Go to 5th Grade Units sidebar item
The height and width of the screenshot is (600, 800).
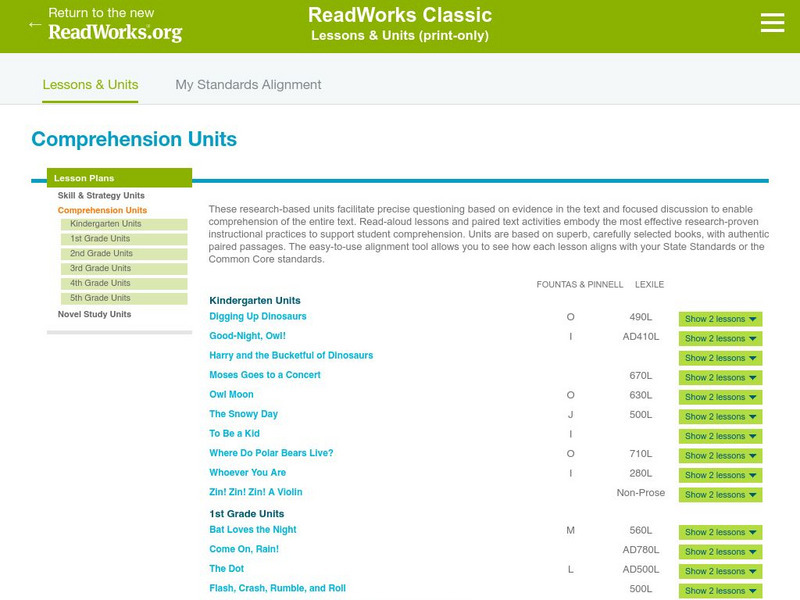(124, 298)
